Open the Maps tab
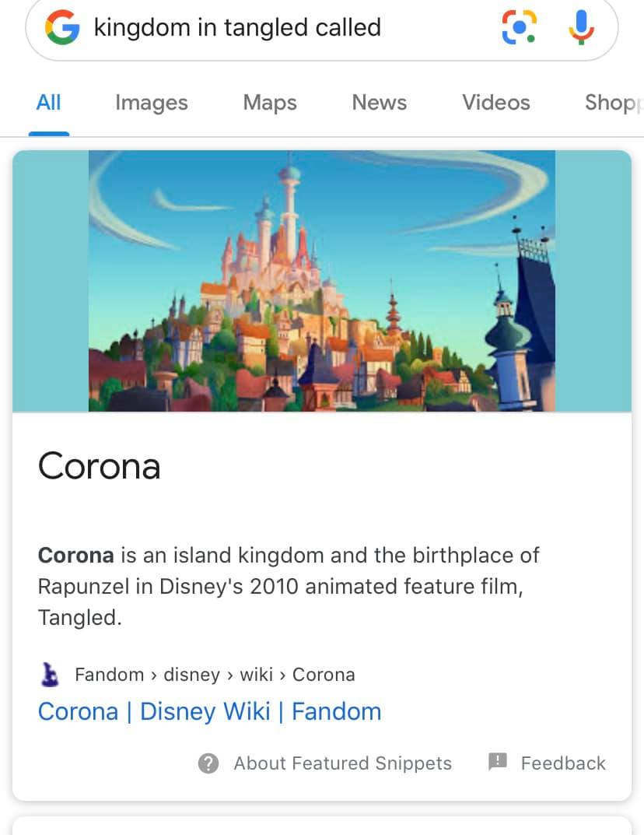644x835 pixels. tap(270, 103)
